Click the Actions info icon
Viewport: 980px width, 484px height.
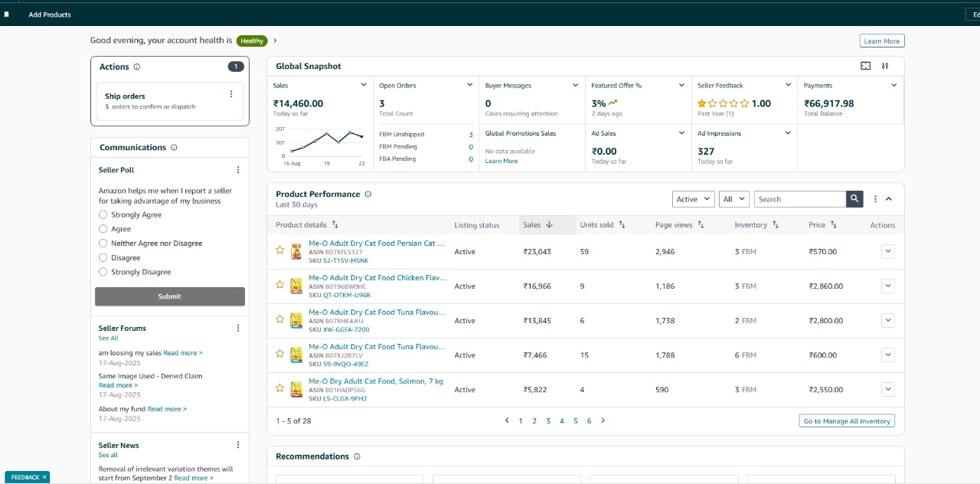[137, 67]
